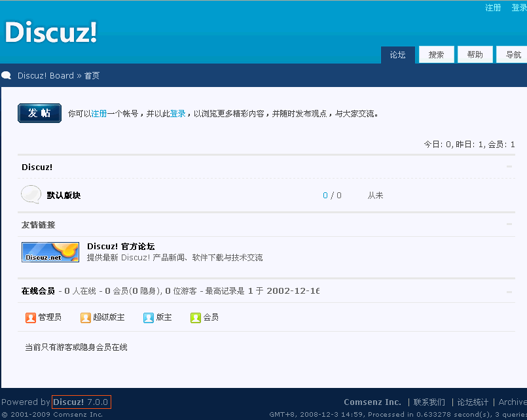
Task: Click the 在线会员 heading link
Action: (x=38, y=291)
